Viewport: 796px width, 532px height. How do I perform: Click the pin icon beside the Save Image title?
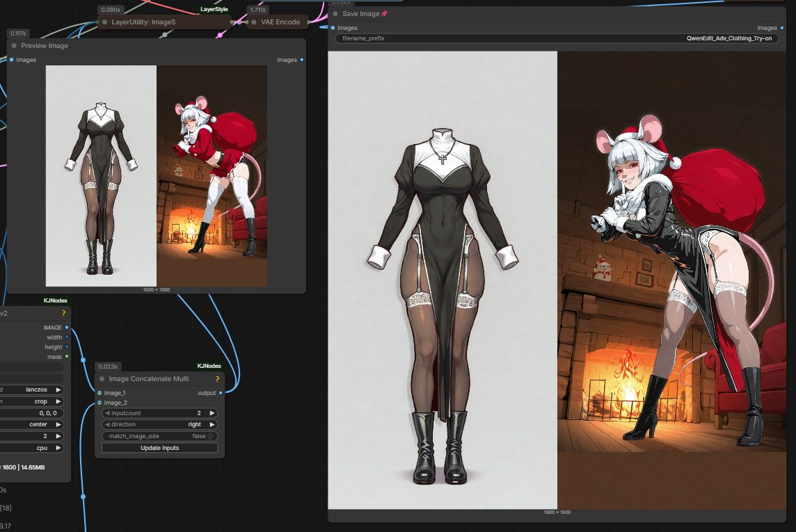click(x=384, y=14)
